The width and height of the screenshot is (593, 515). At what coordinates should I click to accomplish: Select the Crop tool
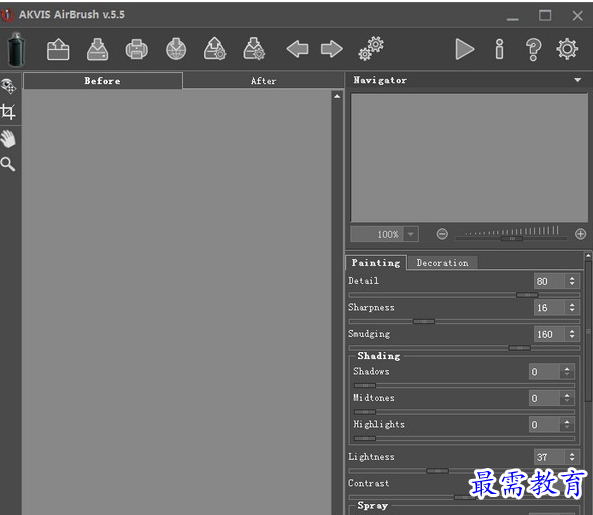click(8, 112)
